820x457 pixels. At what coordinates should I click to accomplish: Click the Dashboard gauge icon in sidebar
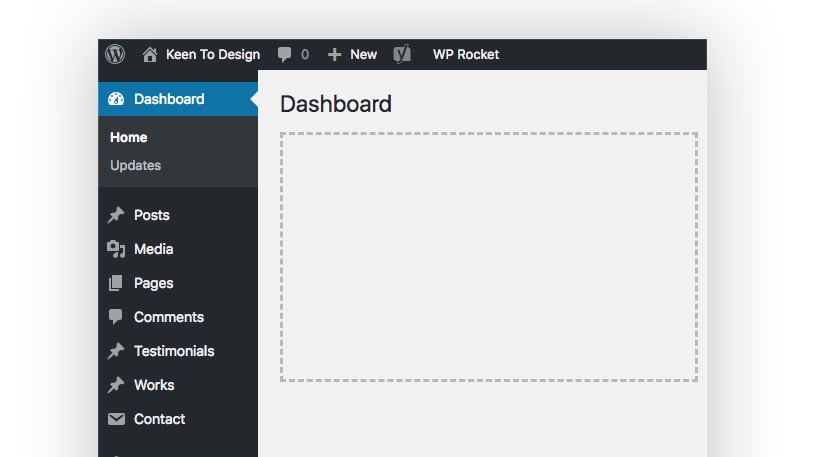[x=116, y=99]
